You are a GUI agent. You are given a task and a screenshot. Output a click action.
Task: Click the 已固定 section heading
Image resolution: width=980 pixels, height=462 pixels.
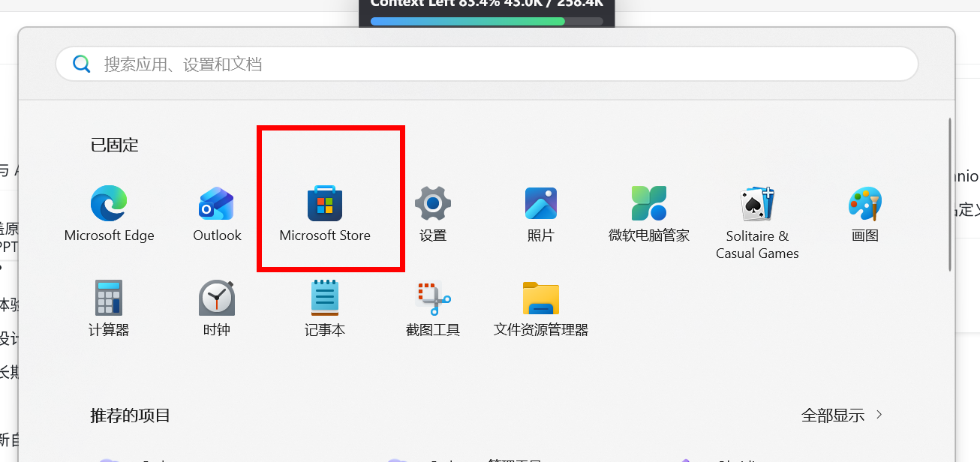pyautogui.click(x=115, y=145)
